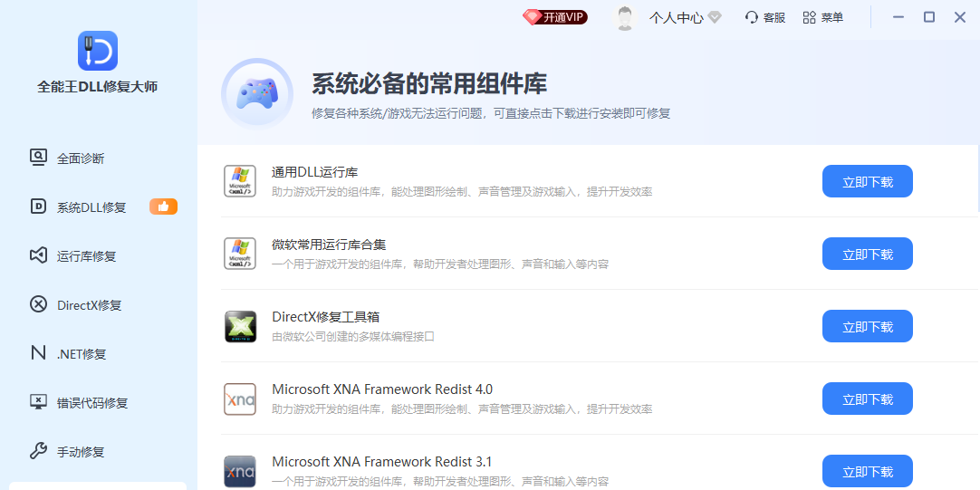Click the .NET修复 N icon
This screenshot has height=490, width=980.
point(38,353)
